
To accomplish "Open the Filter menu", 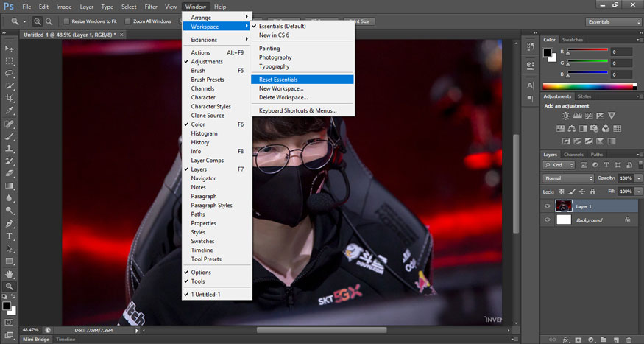I will [151, 7].
